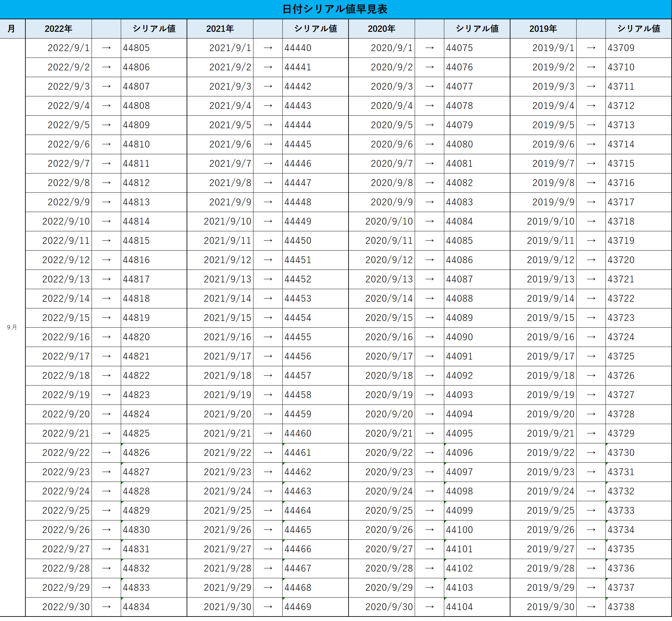Select the date cell 2020/9/30
The height and width of the screenshot is (621, 672).
pos(382,607)
